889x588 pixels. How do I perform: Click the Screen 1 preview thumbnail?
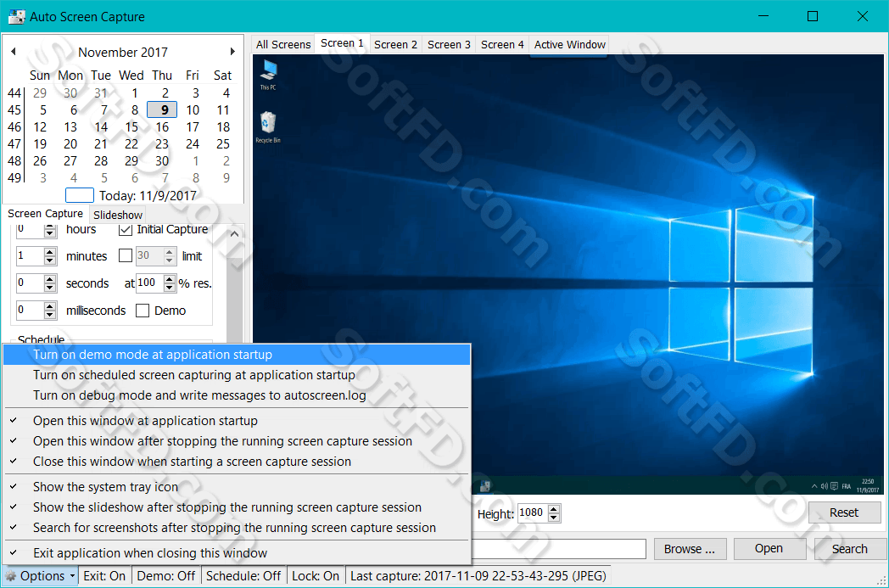[568, 274]
